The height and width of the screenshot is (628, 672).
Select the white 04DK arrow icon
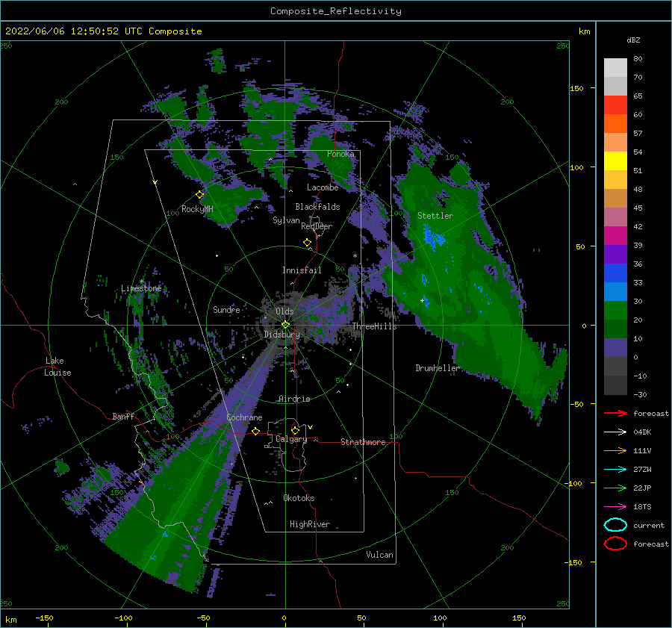(615, 432)
